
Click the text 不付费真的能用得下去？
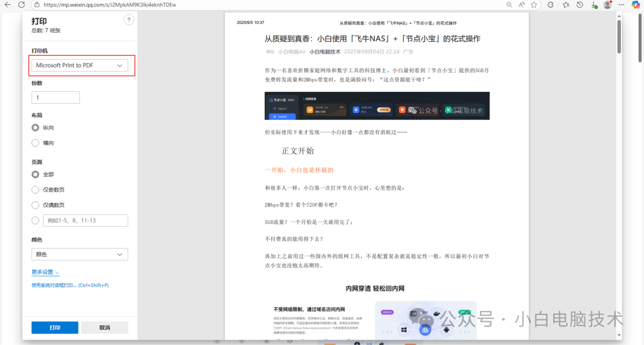pos(294,239)
